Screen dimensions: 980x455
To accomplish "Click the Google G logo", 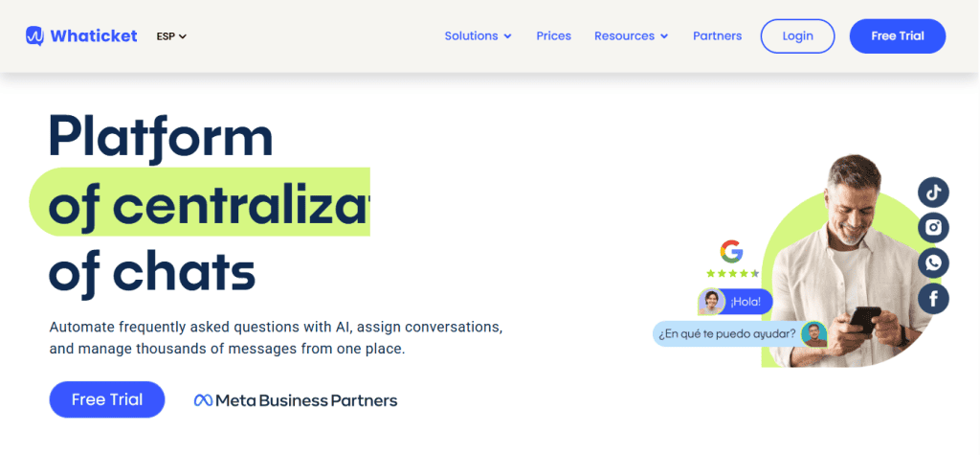I will pyautogui.click(x=732, y=251).
